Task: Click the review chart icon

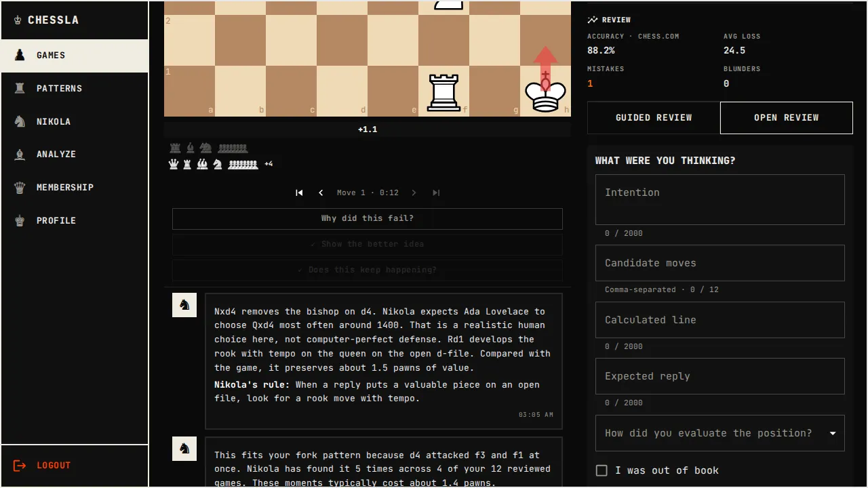Action: point(593,20)
